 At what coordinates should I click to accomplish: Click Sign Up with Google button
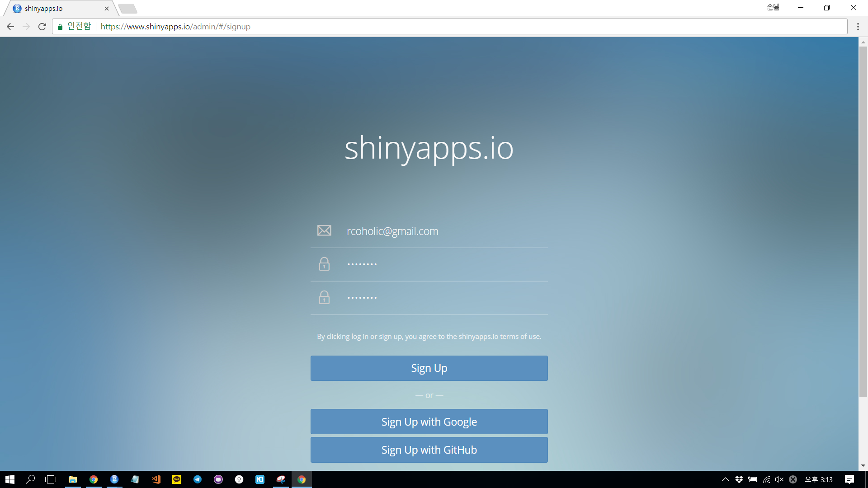(x=429, y=422)
